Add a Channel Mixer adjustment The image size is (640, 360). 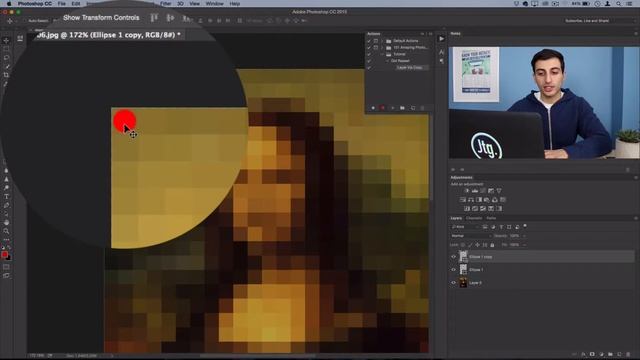(x=495, y=200)
